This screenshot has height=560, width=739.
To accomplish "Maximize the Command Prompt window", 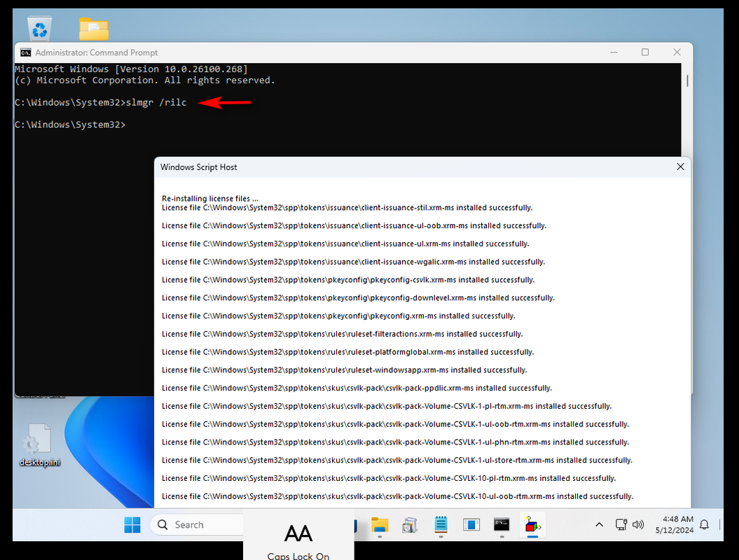I will 644,52.
